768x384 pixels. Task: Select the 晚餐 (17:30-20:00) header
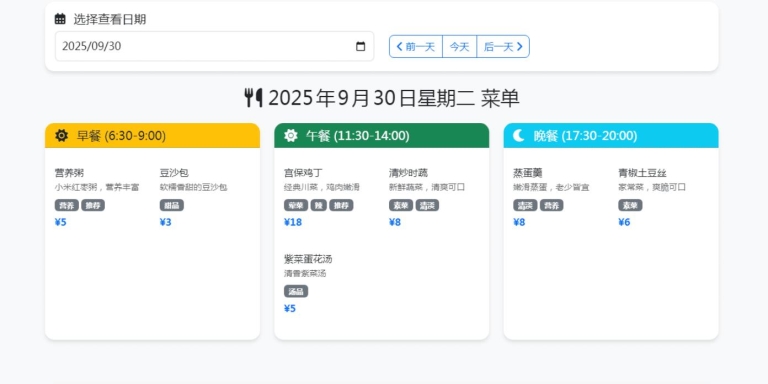pyautogui.click(x=611, y=136)
